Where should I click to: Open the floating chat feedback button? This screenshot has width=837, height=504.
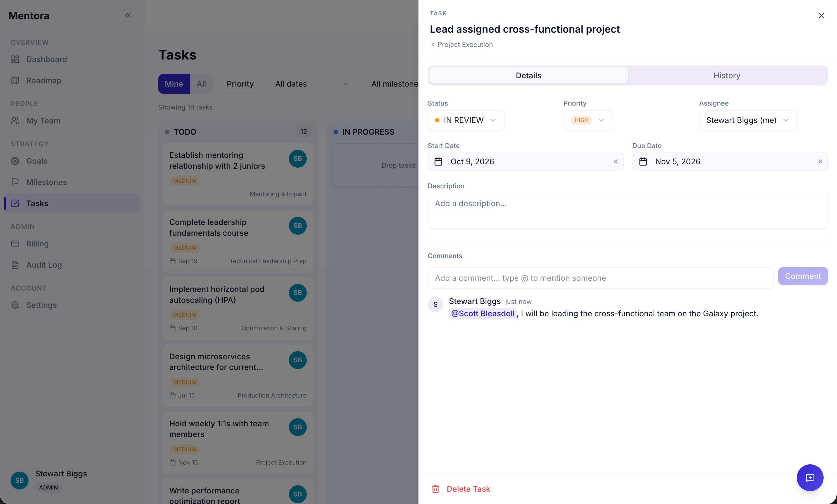pyautogui.click(x=810, y=477)
